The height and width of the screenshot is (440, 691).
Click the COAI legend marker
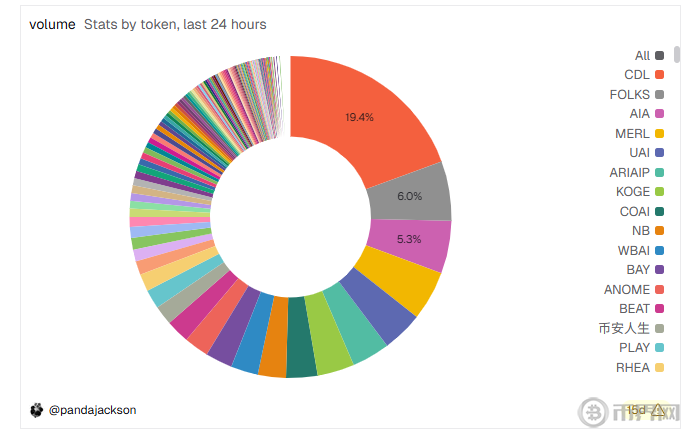[660, 211]
